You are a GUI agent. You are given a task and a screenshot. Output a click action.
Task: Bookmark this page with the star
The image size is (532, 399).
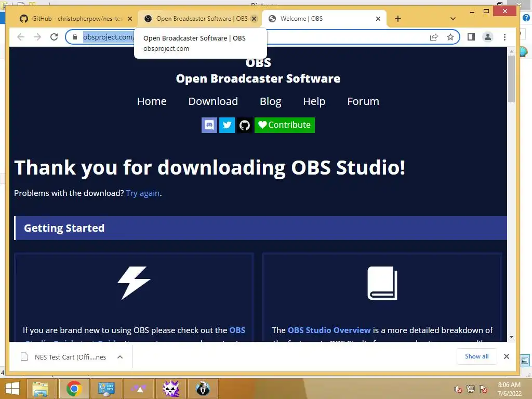point(450,37)
